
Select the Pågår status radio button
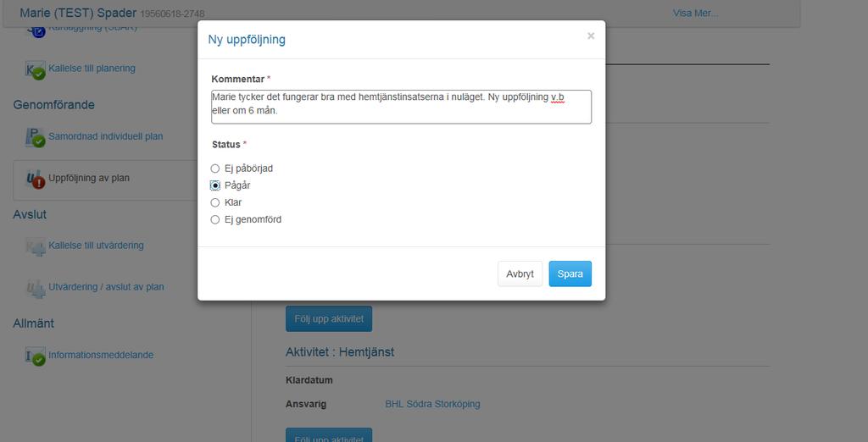click(214, 186)
